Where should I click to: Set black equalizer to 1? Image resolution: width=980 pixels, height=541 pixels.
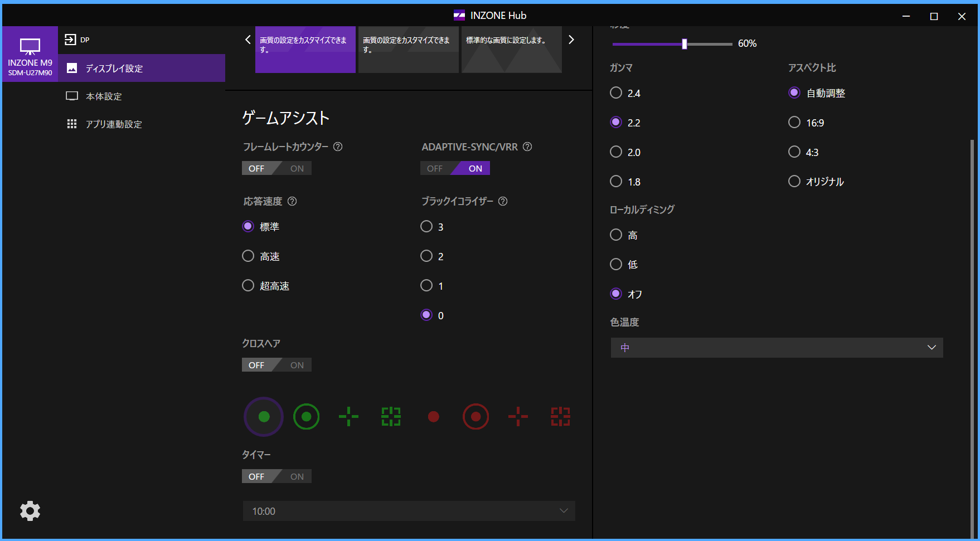point(426,285)
